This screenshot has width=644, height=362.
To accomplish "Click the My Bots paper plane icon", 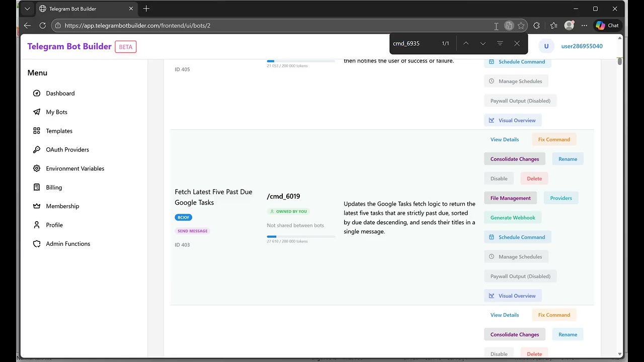I will [37, 112].
